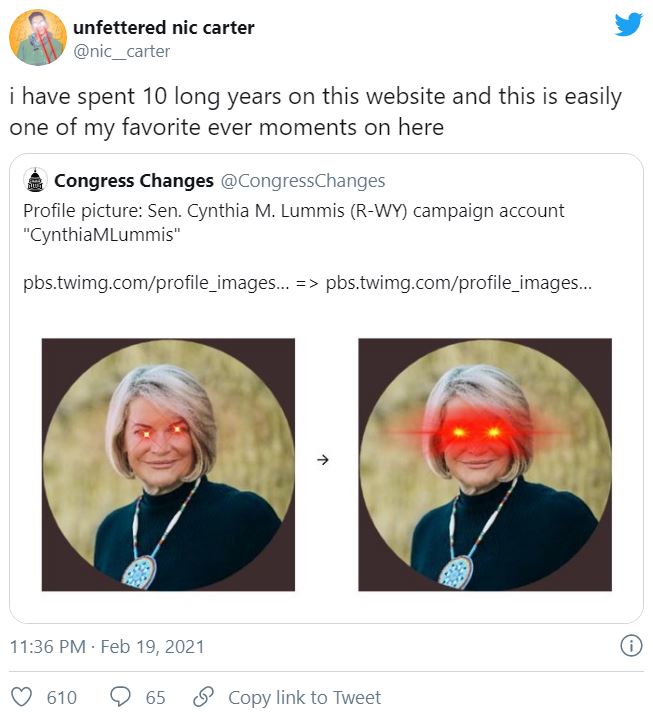The width and height of the screenshot is (653, 712).
Task: Open the second pbs.twimg.com link after the arrow
Action: point(458,282)
